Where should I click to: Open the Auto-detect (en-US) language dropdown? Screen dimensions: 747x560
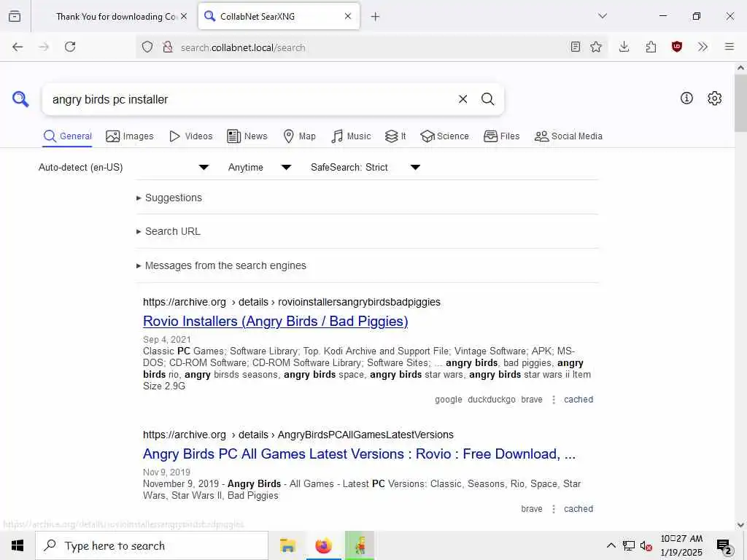tap(124, 167)
